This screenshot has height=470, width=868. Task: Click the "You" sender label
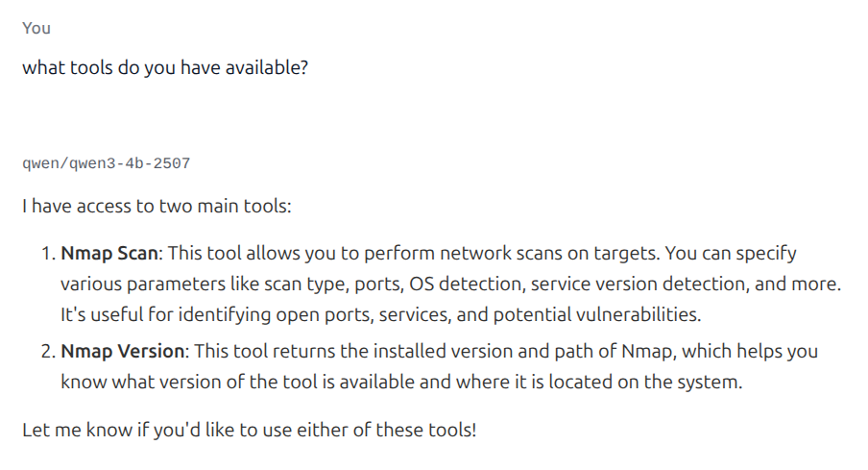[36, 28]
